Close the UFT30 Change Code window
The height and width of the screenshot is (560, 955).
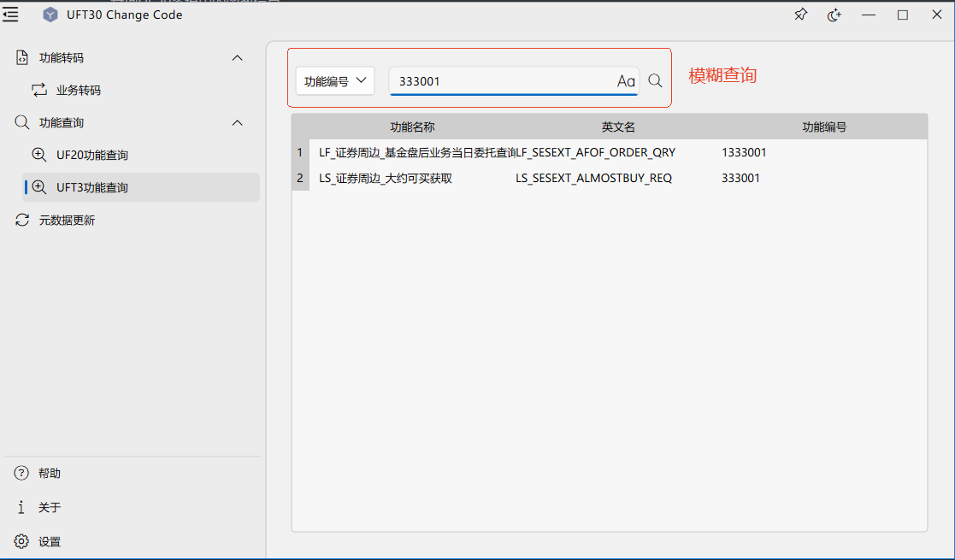(937, 15)
